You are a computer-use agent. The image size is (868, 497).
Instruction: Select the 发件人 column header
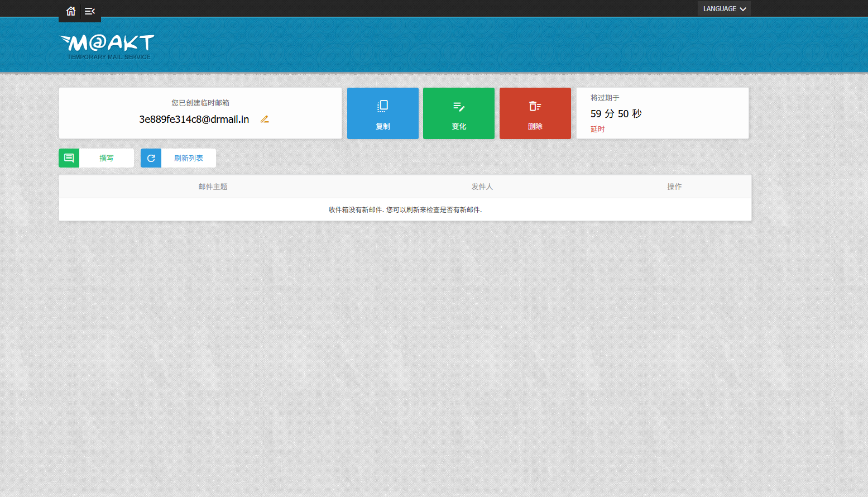(x=482, y=187)
